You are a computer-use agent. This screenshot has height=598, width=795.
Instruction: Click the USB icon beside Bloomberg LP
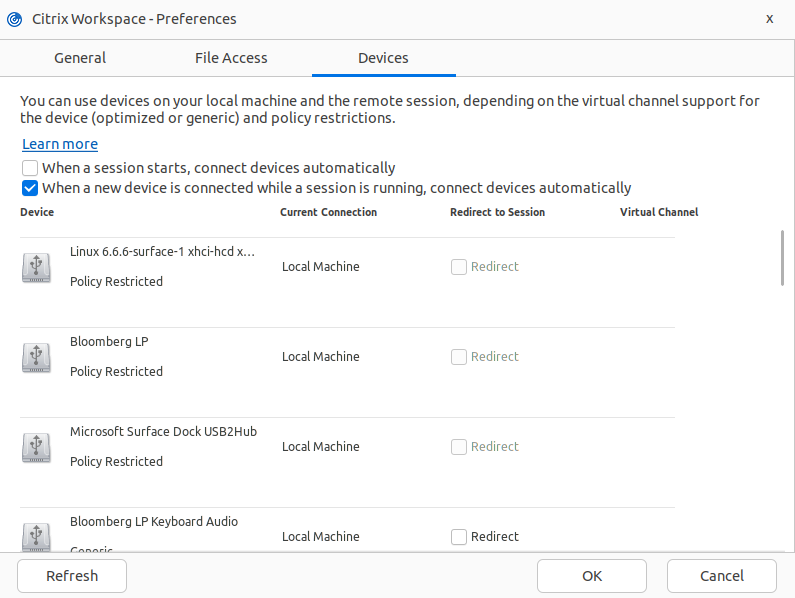[36, 357]
